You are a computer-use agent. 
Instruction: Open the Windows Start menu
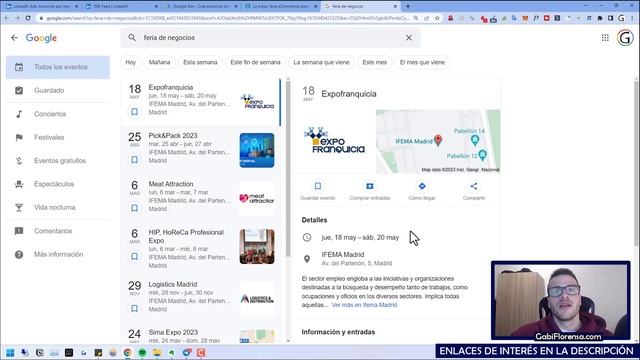10,353
